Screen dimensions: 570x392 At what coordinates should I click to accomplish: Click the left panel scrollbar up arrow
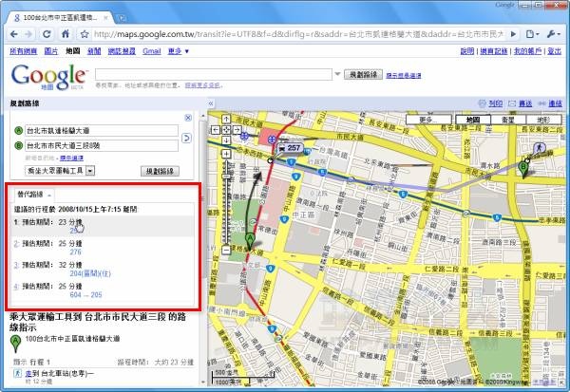point(202,114)
